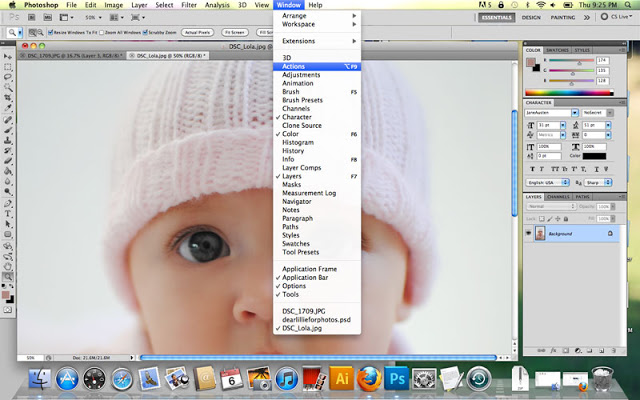640x400 pixels.
Task: Open the English: USA language dropdown
Action: [547, 182]
